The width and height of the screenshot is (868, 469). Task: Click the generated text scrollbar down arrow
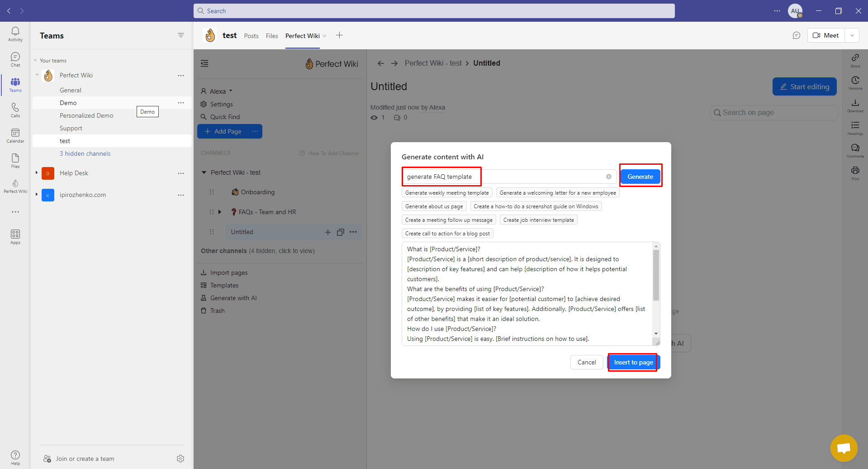pos(656,334)
